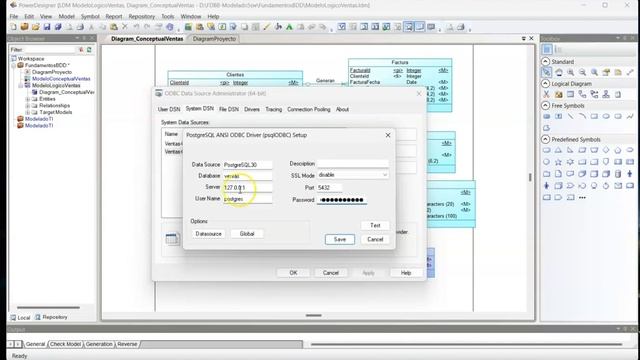Viewport: 640px width, 360px height.
Task: Click OK in ODBC Data Source Administrator
Action: 293,273
